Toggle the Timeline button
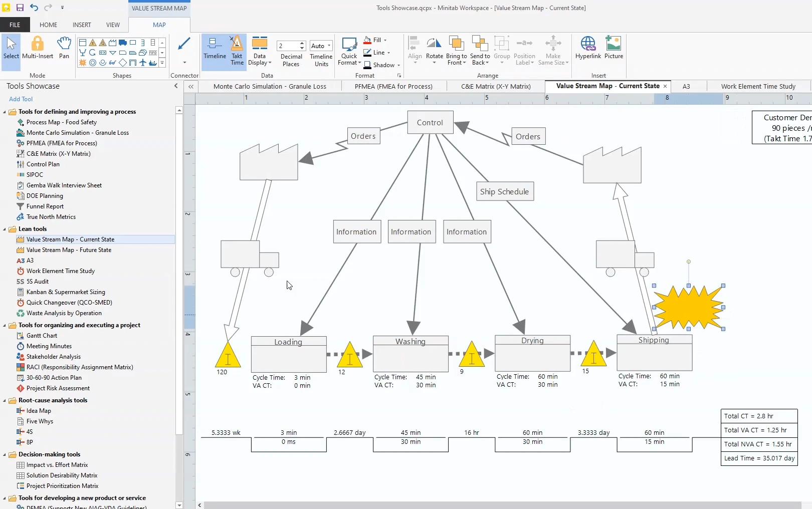The width and height of the screenshot is (812, 509). pyautogui.click(x=215, y=48)
